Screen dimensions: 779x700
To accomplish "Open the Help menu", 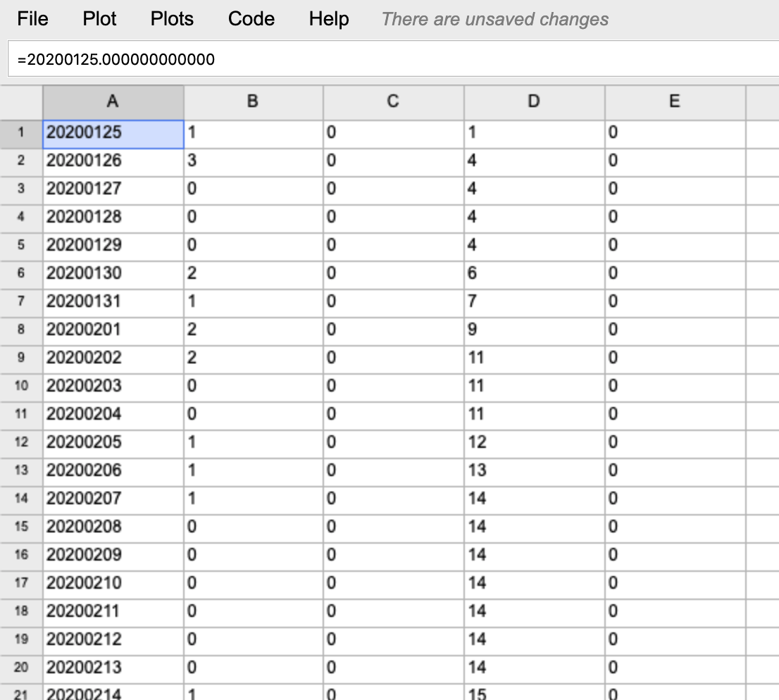I will [329, 19].
